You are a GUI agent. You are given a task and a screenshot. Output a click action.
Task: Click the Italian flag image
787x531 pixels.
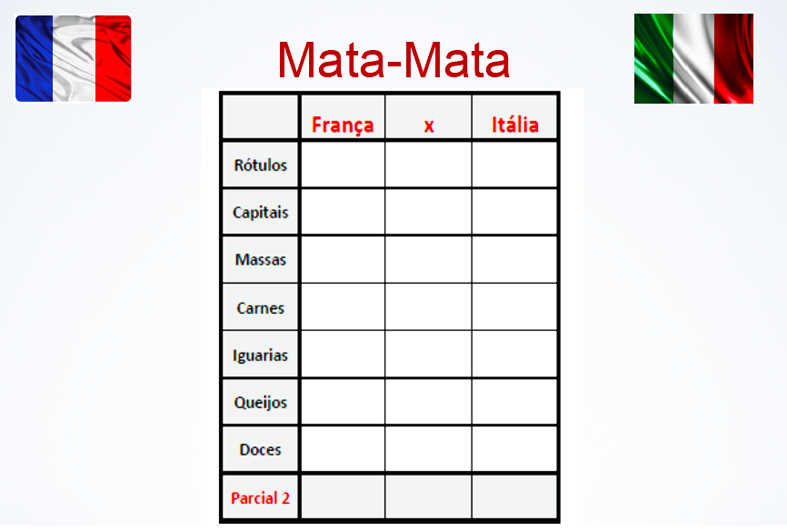click(x=693, y=58)
